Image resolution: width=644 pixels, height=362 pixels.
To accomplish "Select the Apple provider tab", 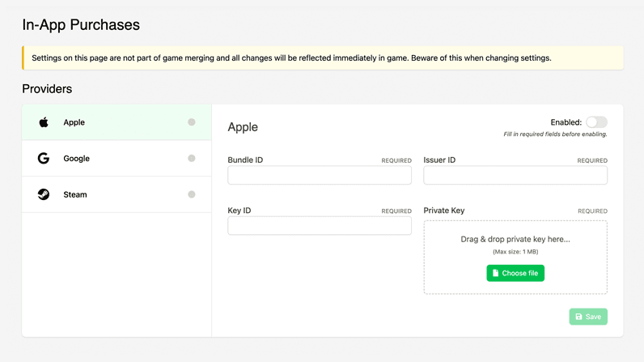I will [x=117, y=122].
